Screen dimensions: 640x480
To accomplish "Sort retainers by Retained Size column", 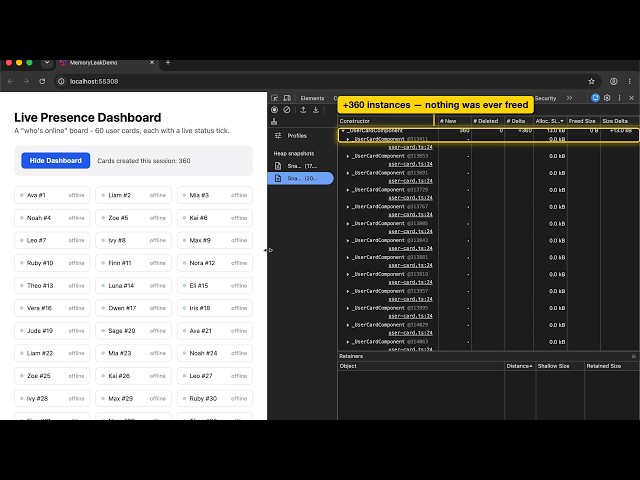I will pos(611,366).
